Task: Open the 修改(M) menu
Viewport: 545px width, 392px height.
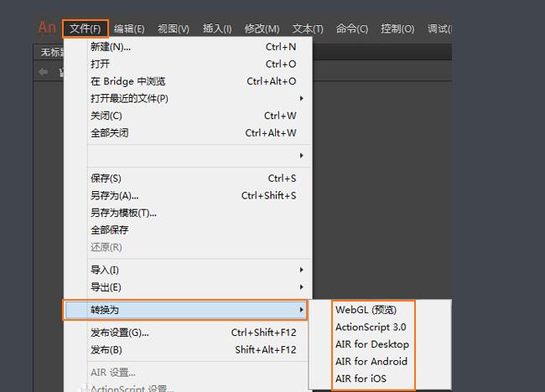Action: (262, 28)
